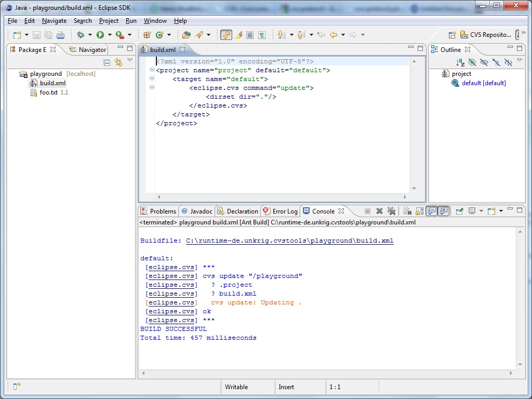The image size is (532, 399).
Task: Switch to the Navigator tab
Action: (x=87, y=49)
